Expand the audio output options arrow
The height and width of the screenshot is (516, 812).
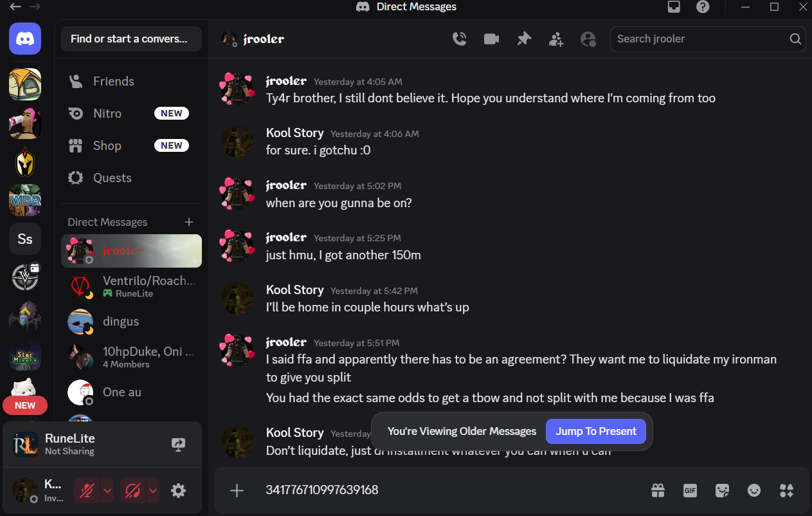tap(153, 491)
